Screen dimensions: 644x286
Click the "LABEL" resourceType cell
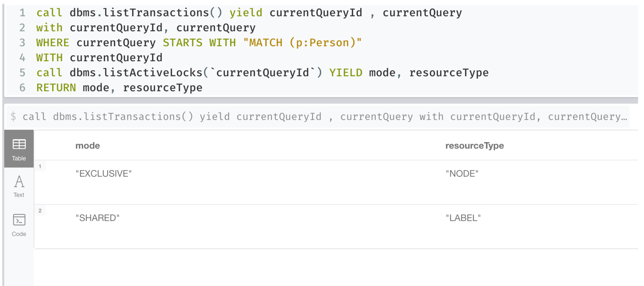(463, 218)
